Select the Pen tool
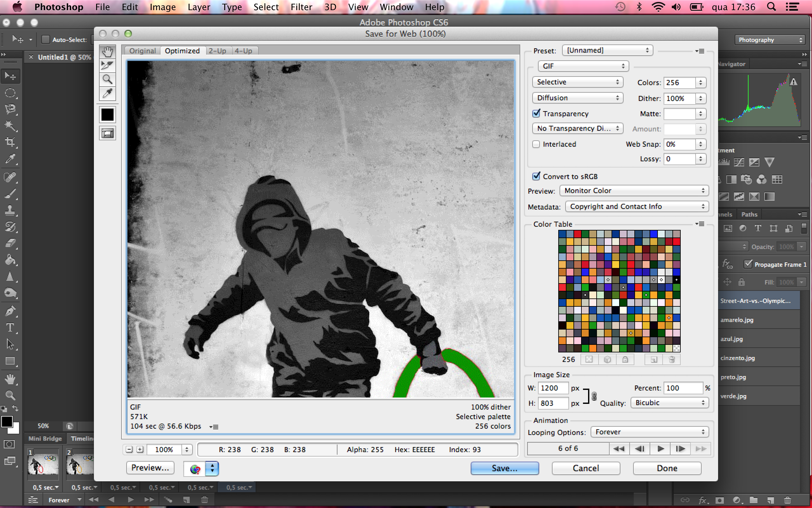 click(10, 311)
